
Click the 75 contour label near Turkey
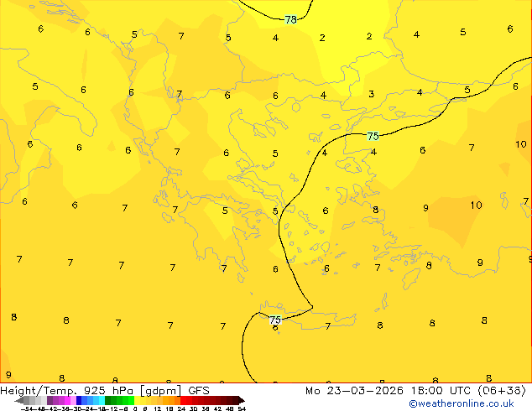tap(373, 137)
